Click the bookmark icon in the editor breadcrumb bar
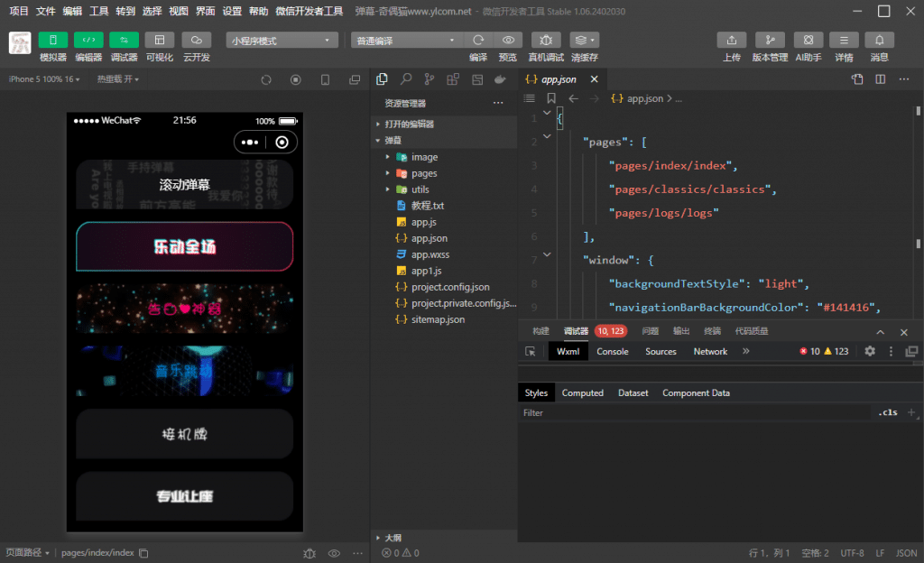This screenshot has height=563, width=924. pos(551,98)
